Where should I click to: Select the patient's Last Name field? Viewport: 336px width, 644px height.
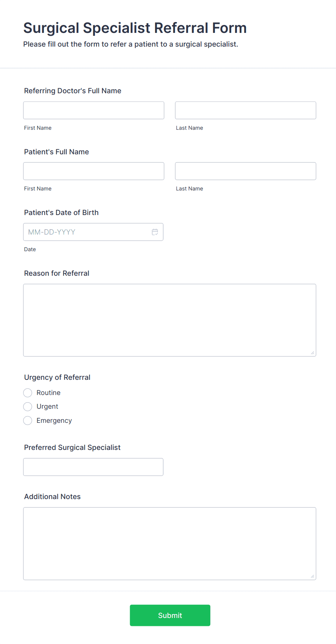[245, 171]
